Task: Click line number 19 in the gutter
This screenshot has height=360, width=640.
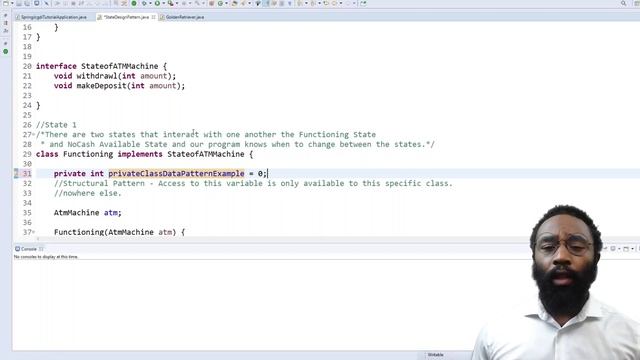Action: click(27, 56)
